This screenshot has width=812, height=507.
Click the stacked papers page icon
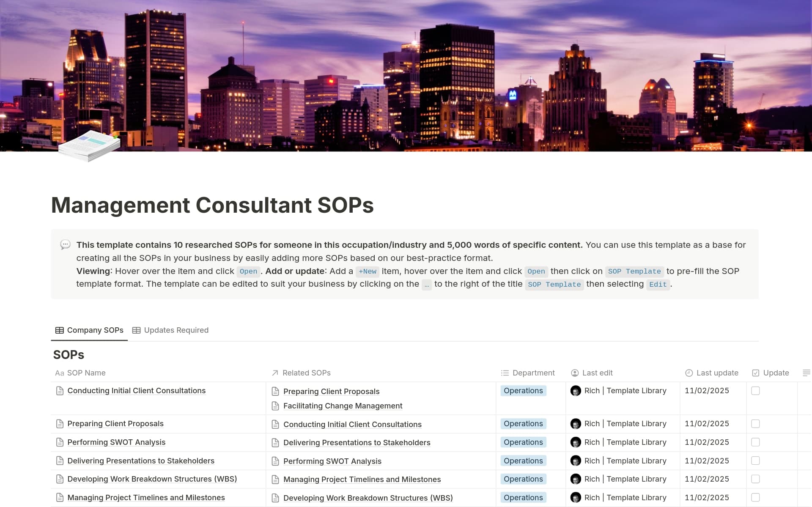pyautogui.click(x=89, y=146)
